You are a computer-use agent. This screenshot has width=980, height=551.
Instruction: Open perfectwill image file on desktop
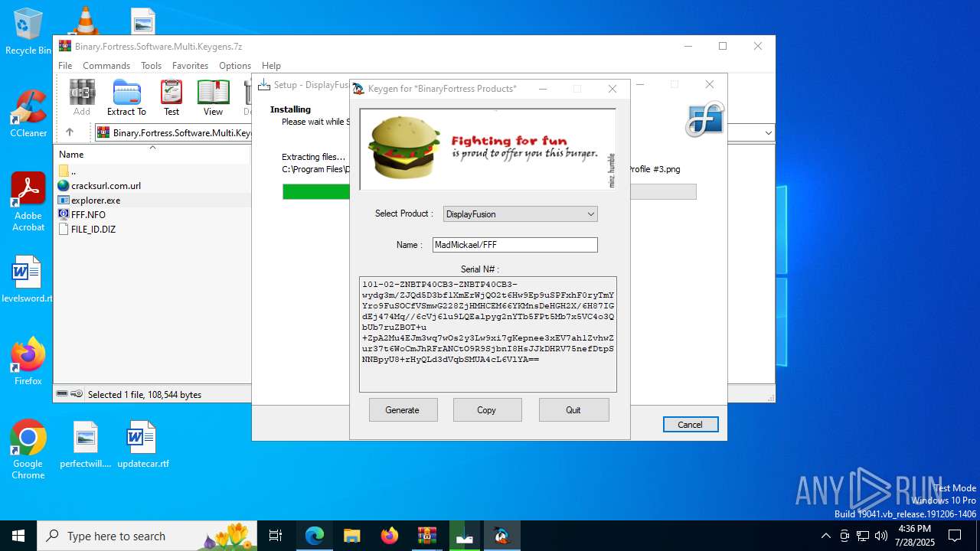coord(85,444)
